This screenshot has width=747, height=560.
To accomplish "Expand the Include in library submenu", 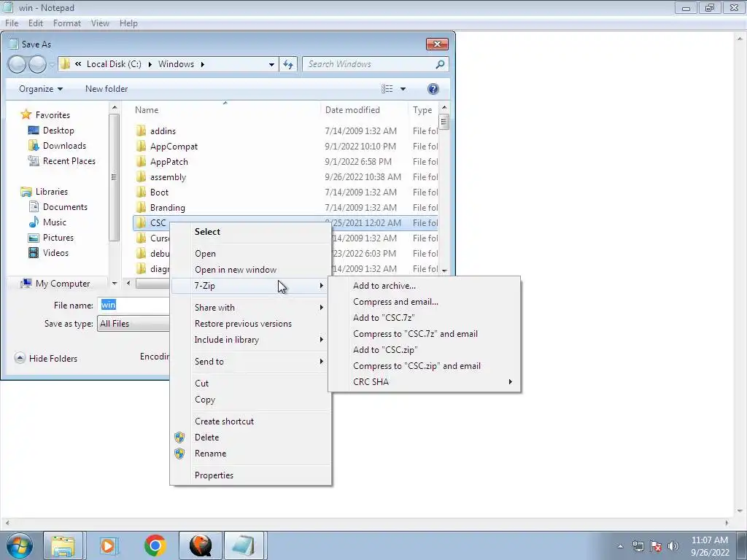I will (251, 340).
